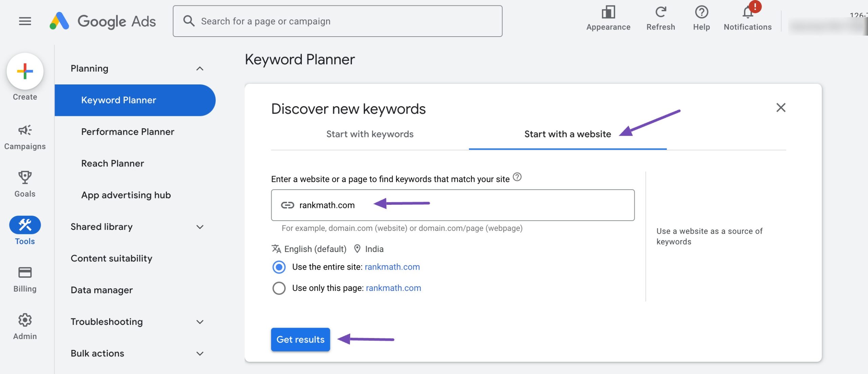868x374 pixels.
Task: Click the Admin settings gear icon
Action: (25, 319)
